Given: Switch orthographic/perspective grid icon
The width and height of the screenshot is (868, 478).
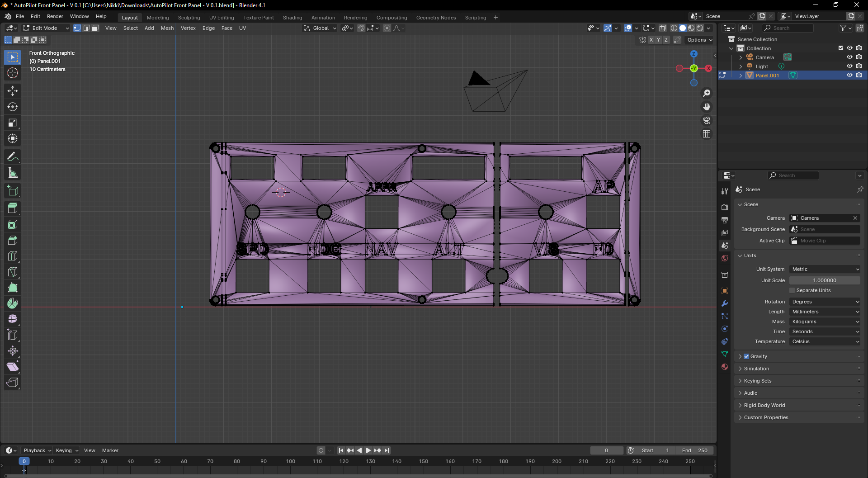Looking at the screenshot, I should [x=707, y=134].
